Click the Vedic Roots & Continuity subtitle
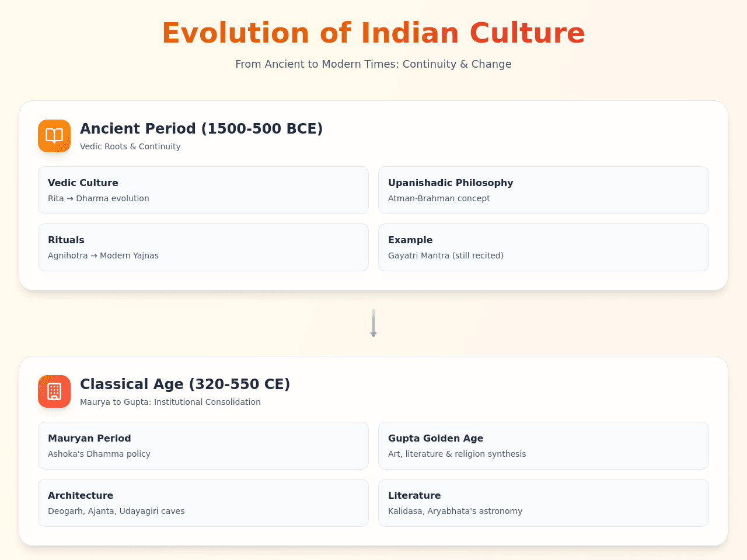The height and width of the screenshot is (560, 747). pos(130,146)
